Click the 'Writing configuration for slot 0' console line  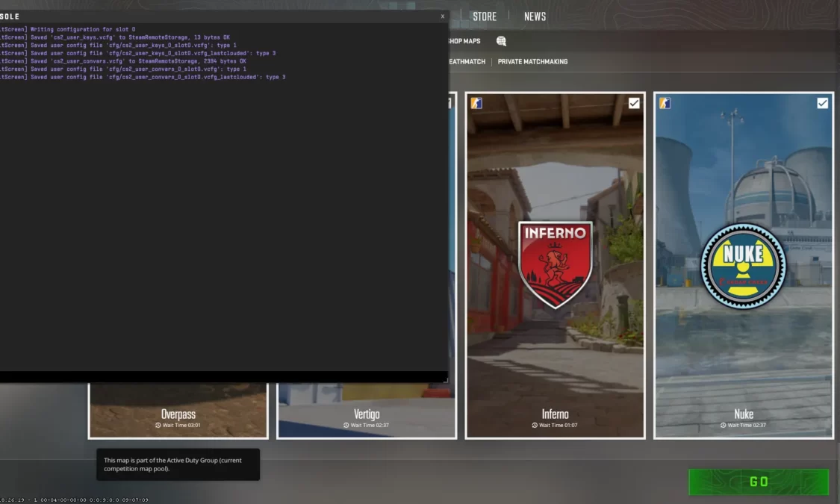(x=67, y=29)
